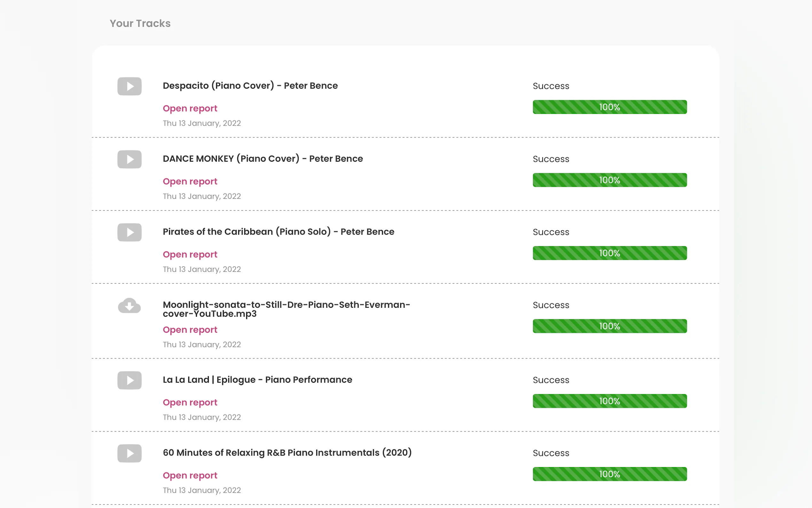812x508 pixels.
Task: Click play icon for La La Land Epilogue
Action: [129, 380]
